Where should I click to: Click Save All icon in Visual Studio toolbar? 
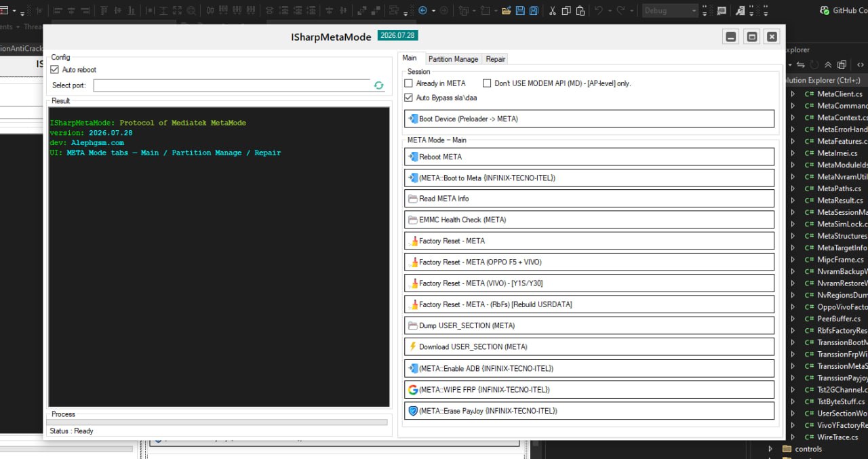click(534, 11)
